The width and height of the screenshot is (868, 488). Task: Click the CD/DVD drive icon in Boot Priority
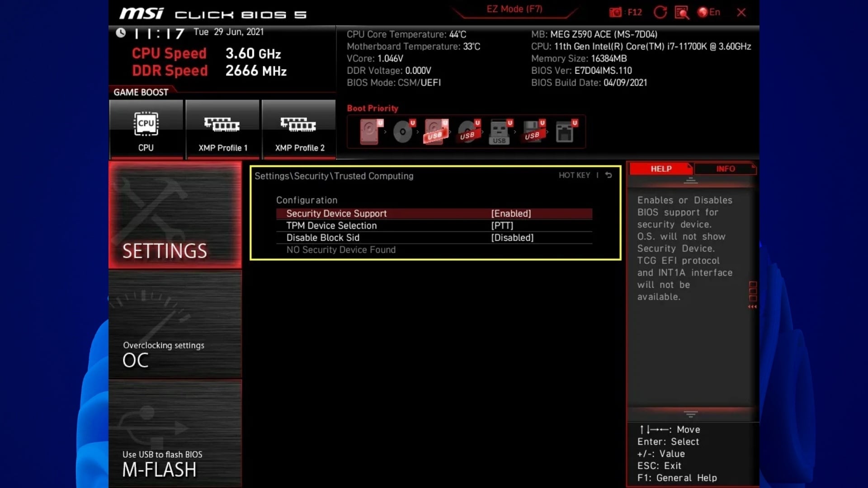tap(402, 132)
